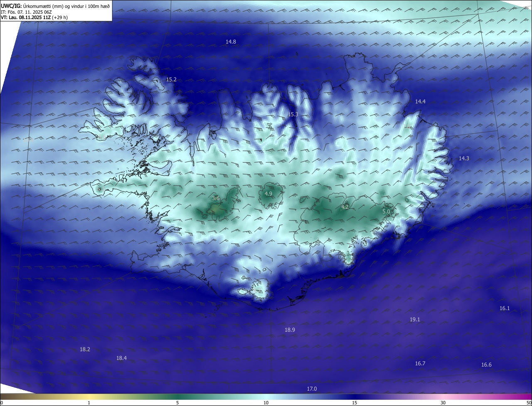The image size is (532, 406).
Task: Click the 16.6 value in the southeast corner
Action: (x=486, y=365)
